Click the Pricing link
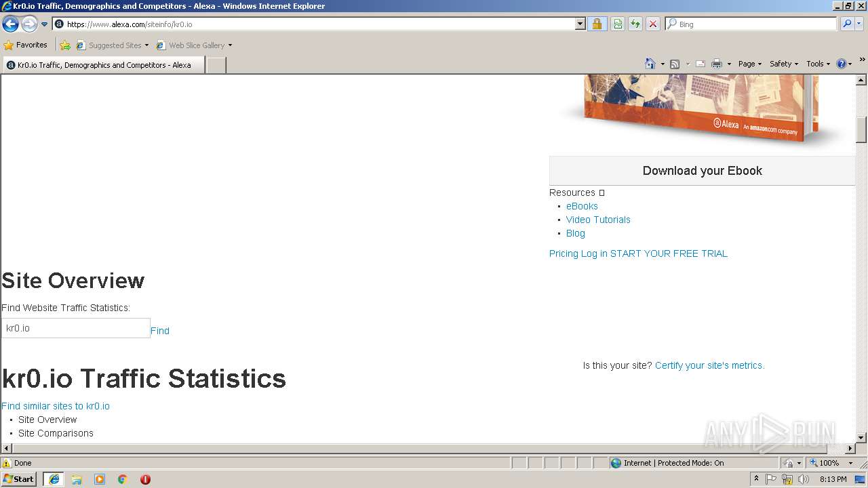Screen dimensions: 868x488 (x=564, y=253)
